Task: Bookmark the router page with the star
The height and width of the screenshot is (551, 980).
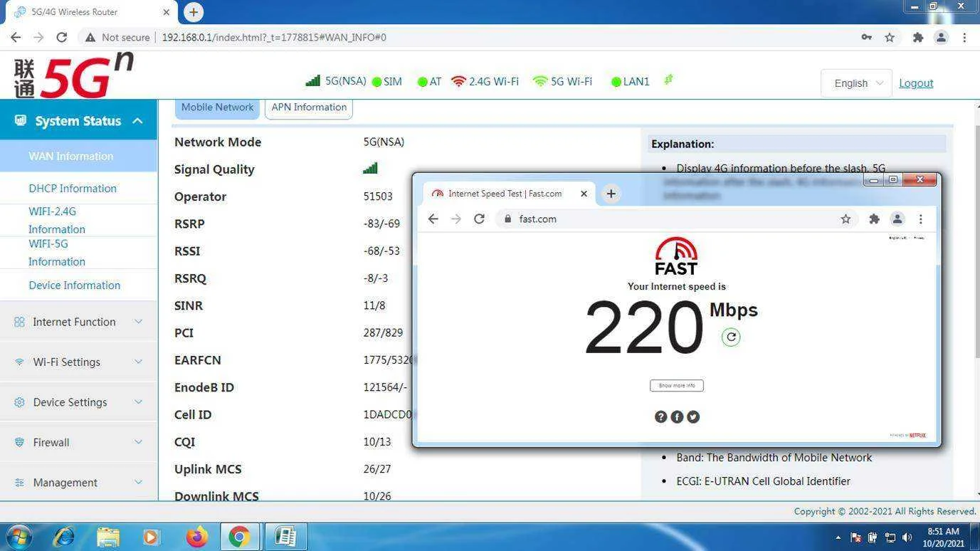Action: [x=890, y=37]
